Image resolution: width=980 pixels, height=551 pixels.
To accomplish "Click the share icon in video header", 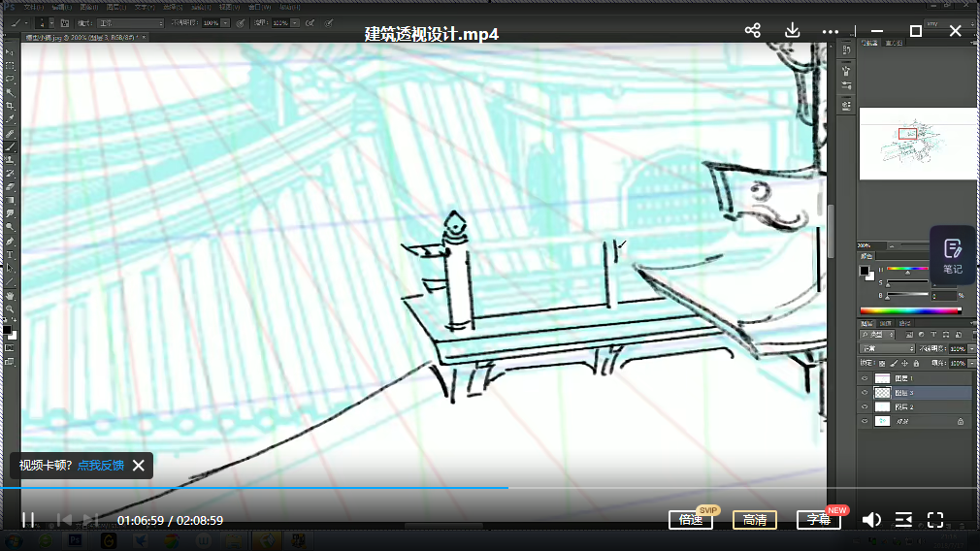I will (753, 31).
